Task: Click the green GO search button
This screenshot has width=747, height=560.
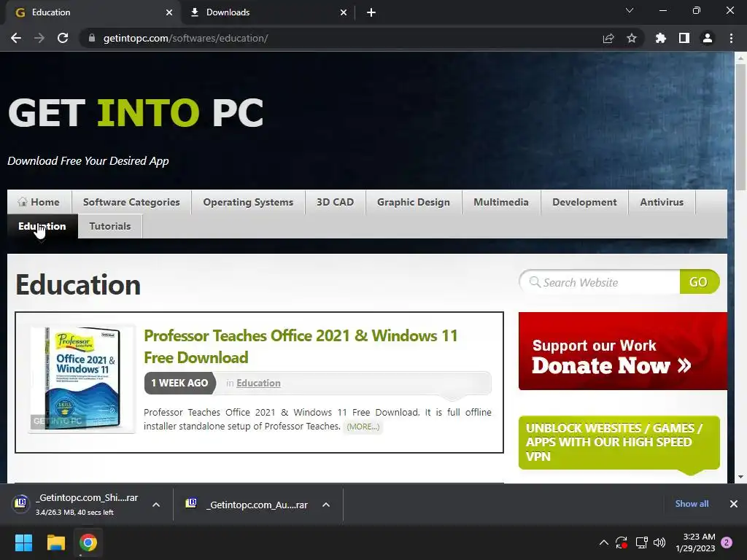Action: point(699,282)
